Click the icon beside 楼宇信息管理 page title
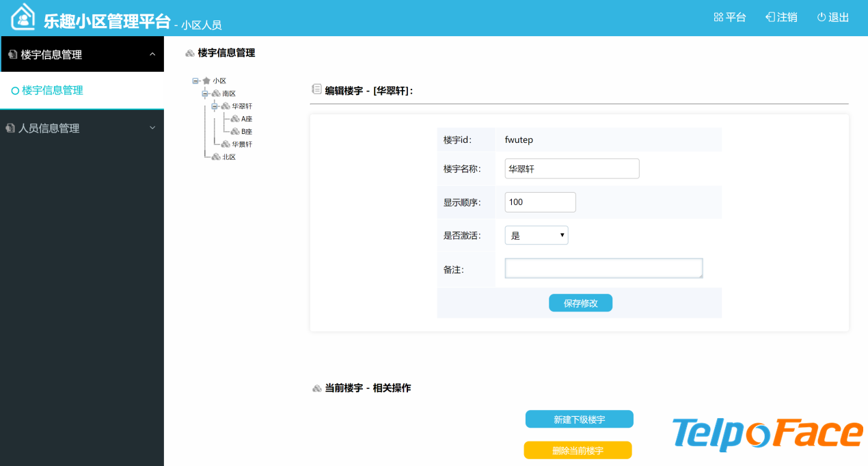This screenshot has width=868, height=466. click(x=190, y=53)
